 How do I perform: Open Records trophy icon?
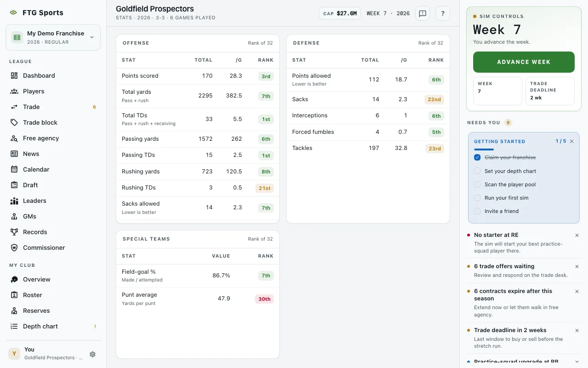tap(14, 232)
